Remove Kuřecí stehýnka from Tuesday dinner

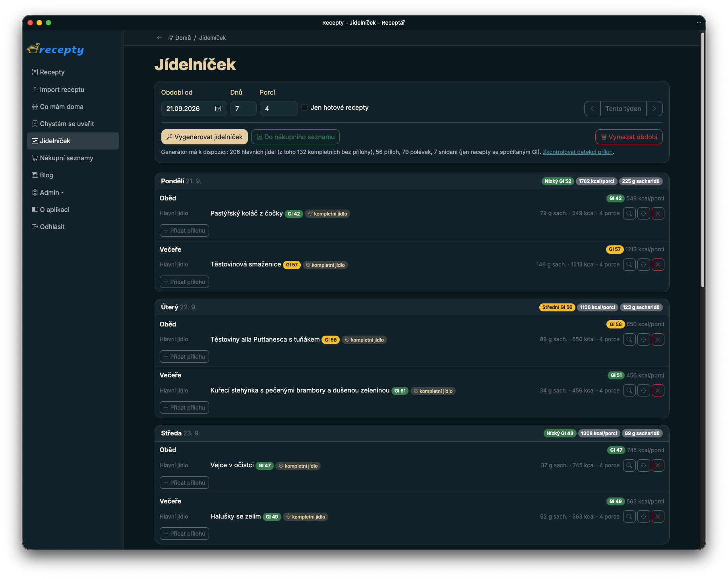658,391
